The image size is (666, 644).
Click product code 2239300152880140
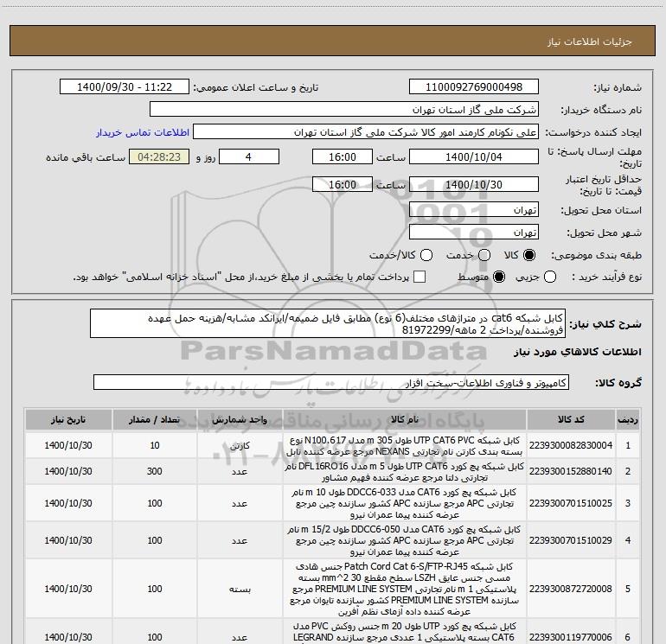click(x=571, y=471)
